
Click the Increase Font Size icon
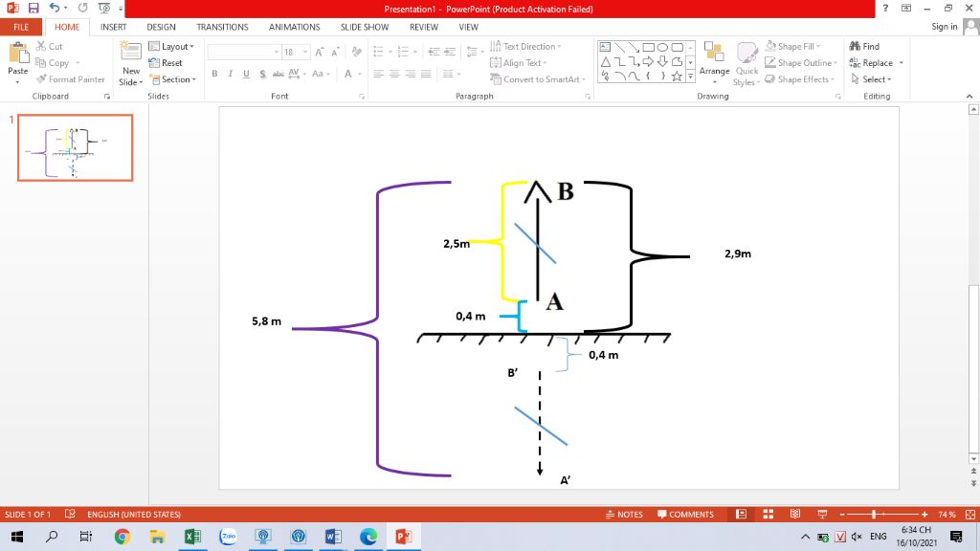tap(320, 52)
